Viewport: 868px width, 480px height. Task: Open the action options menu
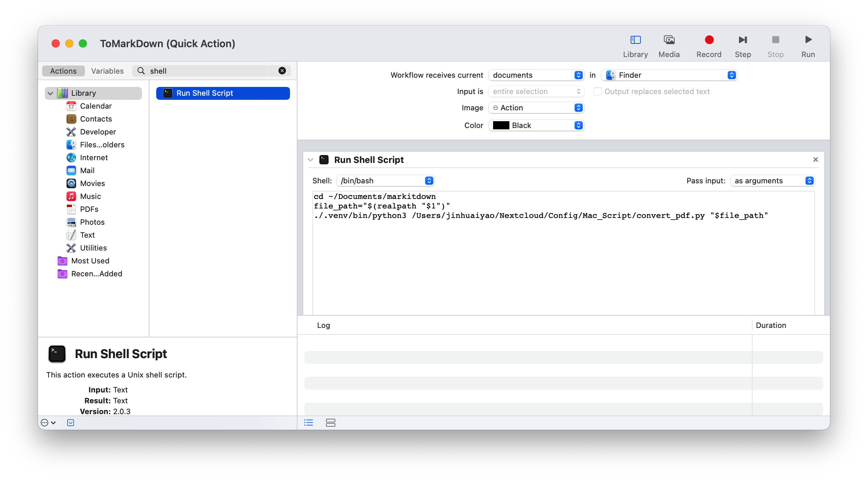tap(48, 423)
